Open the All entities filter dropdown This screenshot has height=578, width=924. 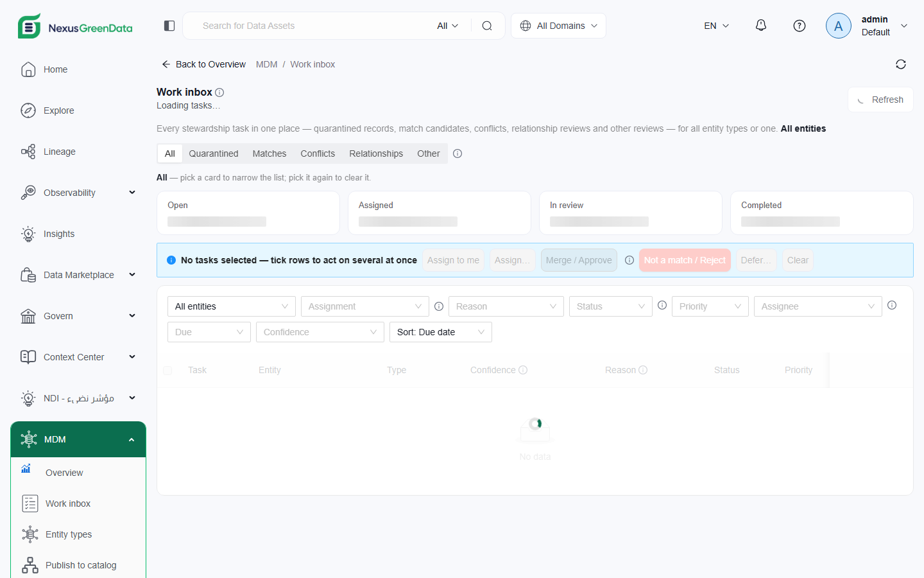[x=232, y=306]
